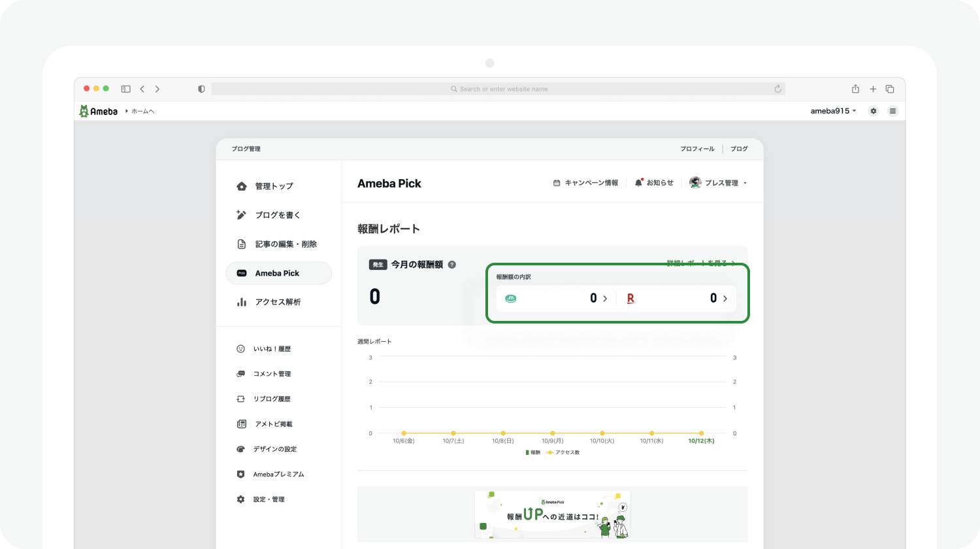The image size is (980, 549).
Task: Click the home icon next to 管理トップ
Action: [242, 186]
